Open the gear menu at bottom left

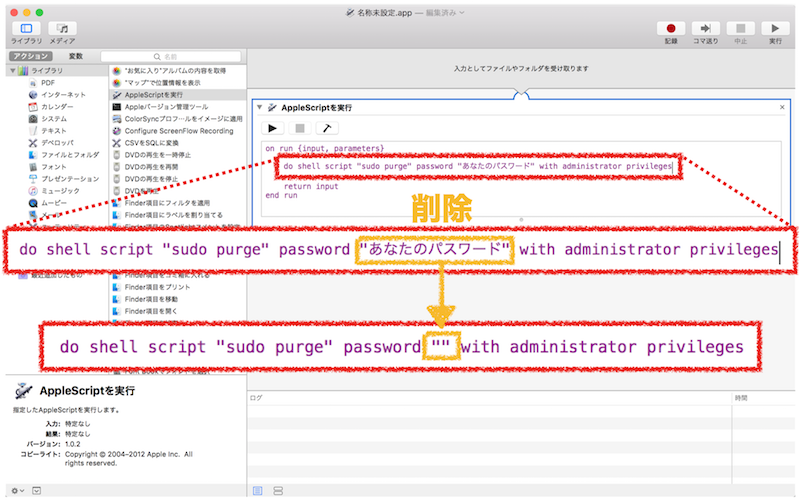[17, 491]
